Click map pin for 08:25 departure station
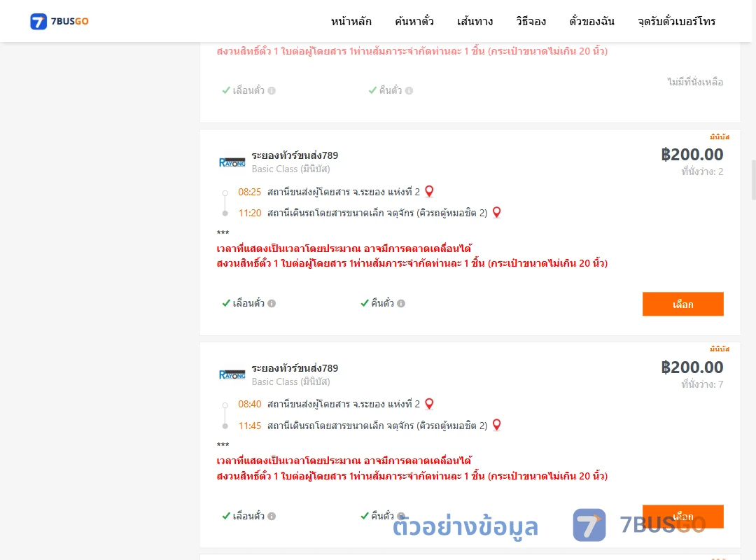 click(429, 192)
